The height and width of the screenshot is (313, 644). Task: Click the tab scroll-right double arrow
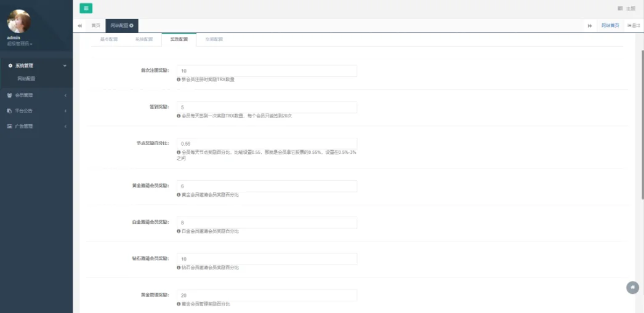(x=590, y=25)
